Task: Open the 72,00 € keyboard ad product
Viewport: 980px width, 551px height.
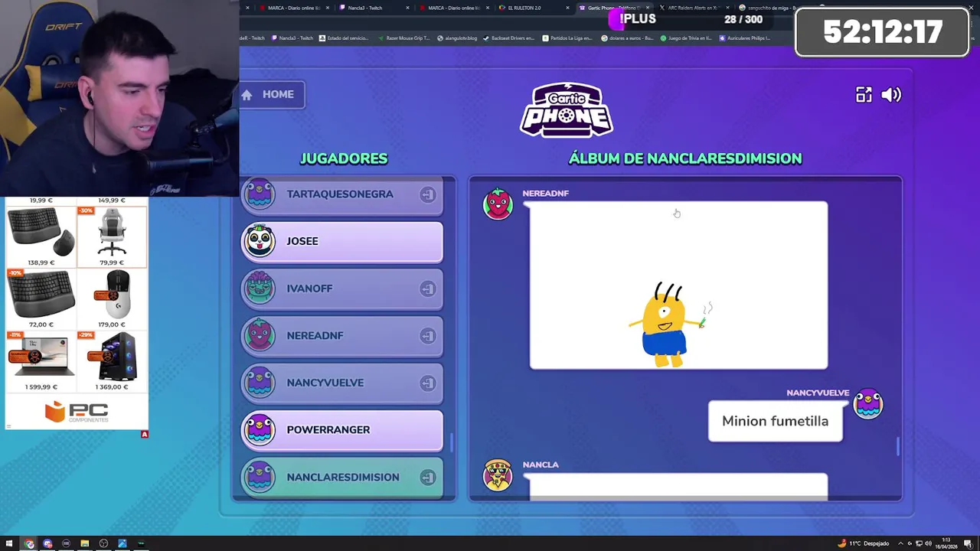Action: click(41, 298)
